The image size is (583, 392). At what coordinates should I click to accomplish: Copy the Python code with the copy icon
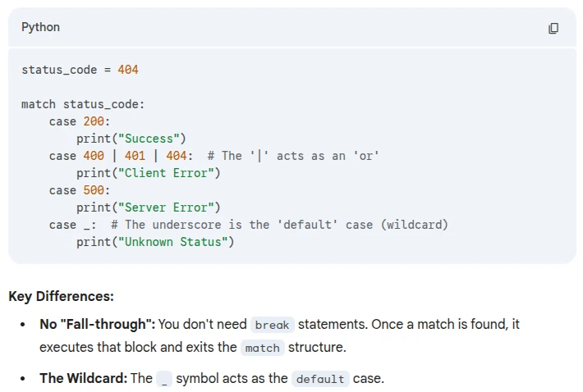point(553,28)
